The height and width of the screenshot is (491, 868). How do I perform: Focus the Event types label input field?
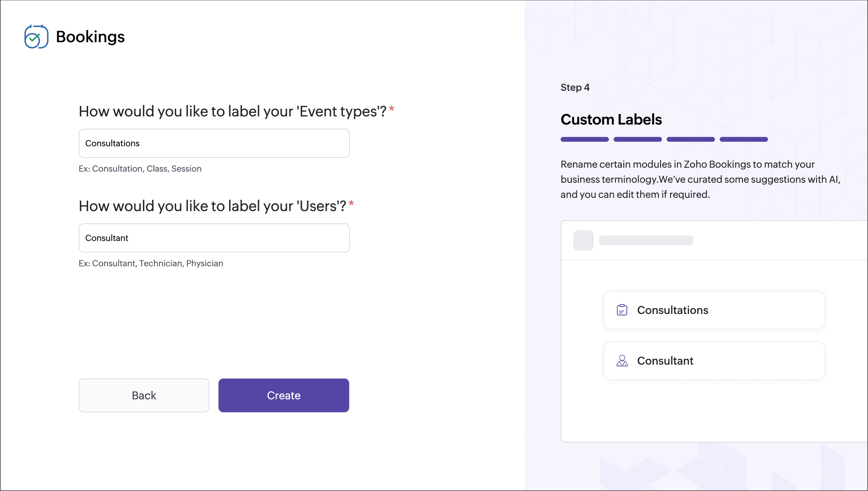tap(214, 143)
